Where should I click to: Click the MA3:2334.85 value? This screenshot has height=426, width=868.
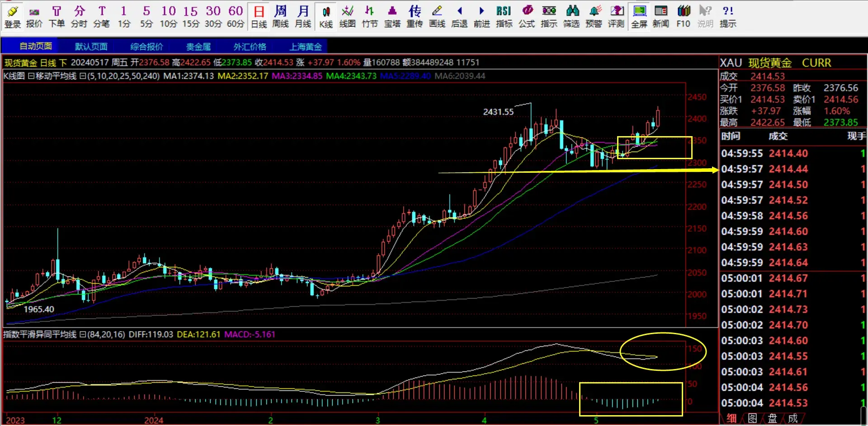point(297,76)
